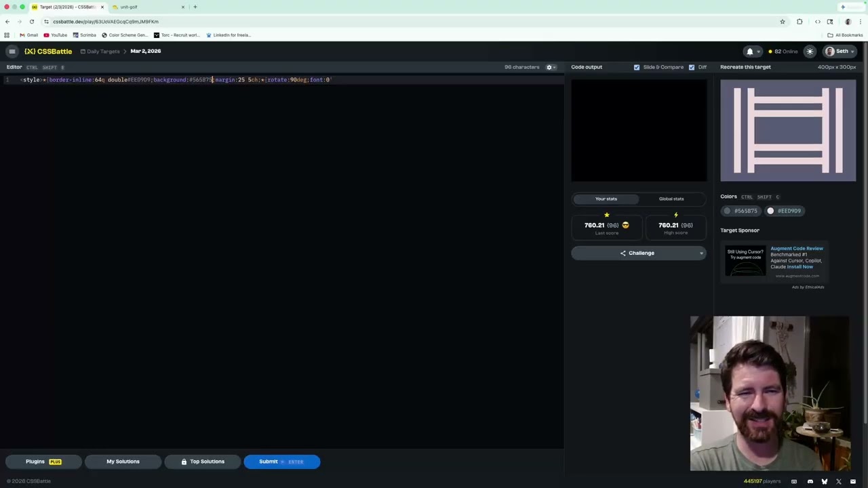Screen dimensions: 868x488
Task: Click the 445197 players count
Action: tap(762, 482)
